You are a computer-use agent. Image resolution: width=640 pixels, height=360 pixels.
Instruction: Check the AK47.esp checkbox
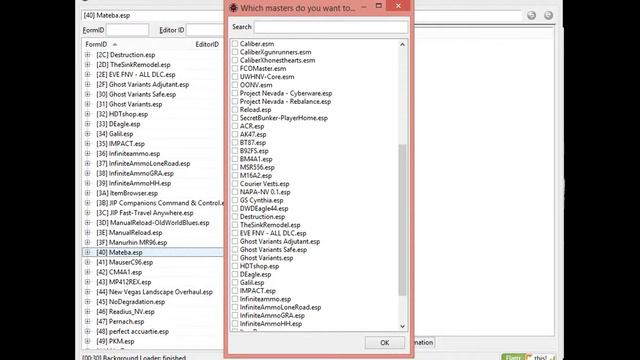[235, 134]
